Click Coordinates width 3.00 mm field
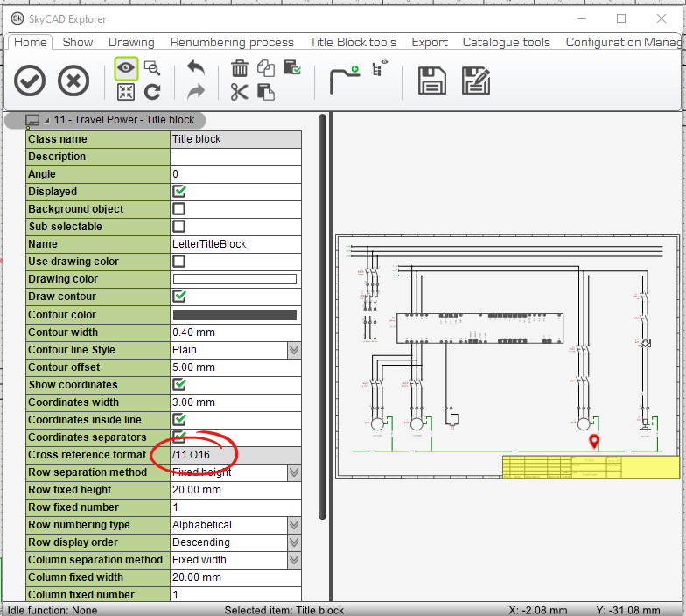This screenshot has height=616, width=686. (235, 402)
